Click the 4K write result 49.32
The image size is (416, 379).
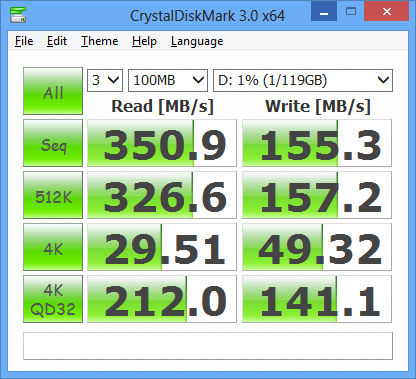coord(317,247)
